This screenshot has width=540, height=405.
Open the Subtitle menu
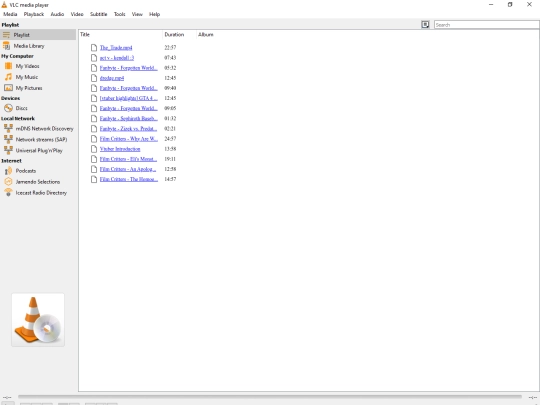tap(98, 14)
